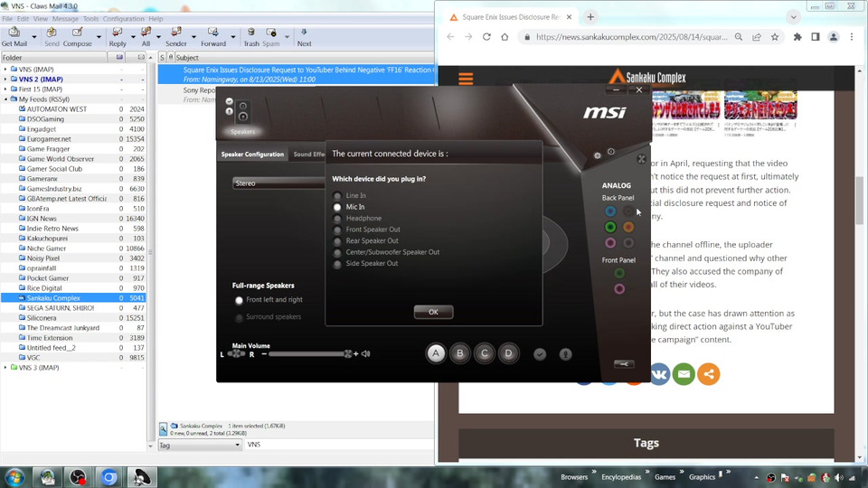Click the browser reload icon
The width and height of the screenshot is (868, 488).
coord(486,37)
